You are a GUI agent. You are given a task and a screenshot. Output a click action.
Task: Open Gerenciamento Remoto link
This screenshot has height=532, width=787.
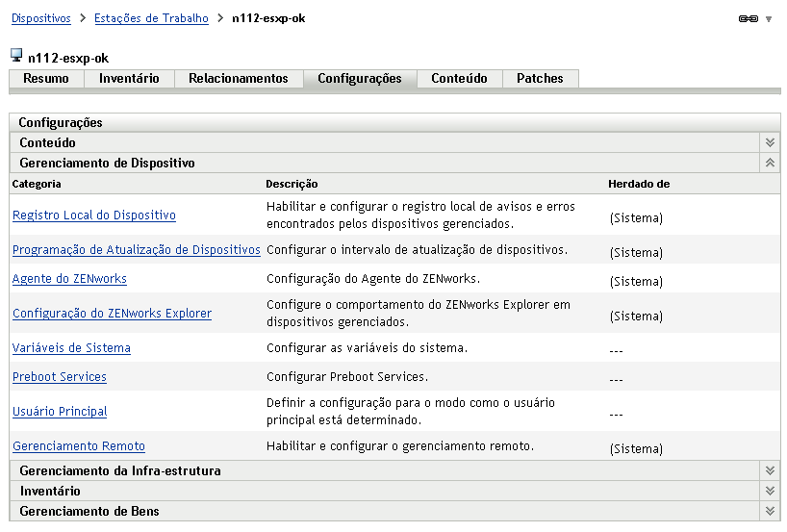tap(79, 446)
